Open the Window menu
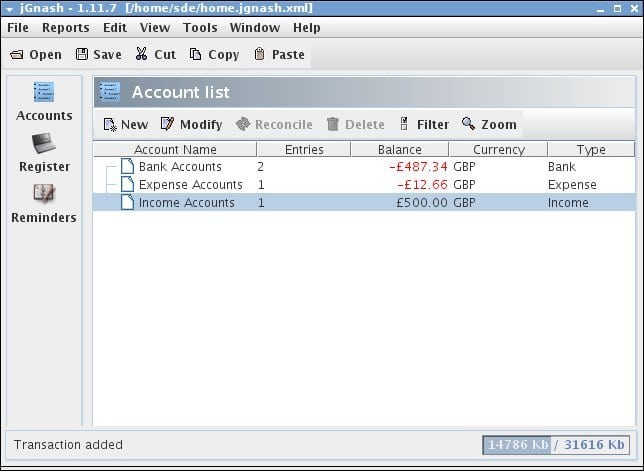The height and width of the screenshot is (471, 644). point(255,28)
